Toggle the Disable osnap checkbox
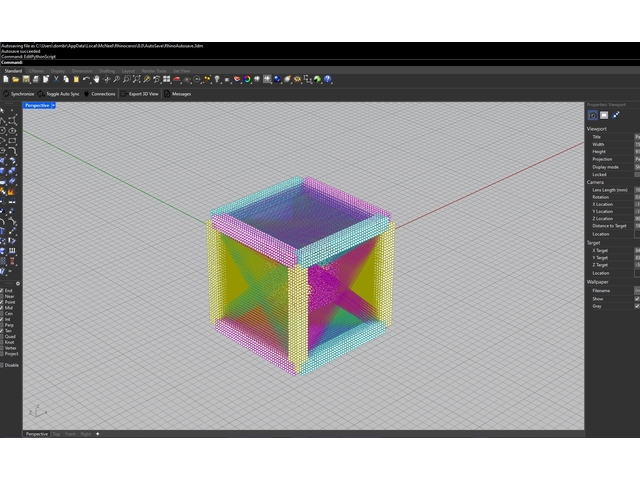This screenshot has height=480, width=640. tap(2, 365)
